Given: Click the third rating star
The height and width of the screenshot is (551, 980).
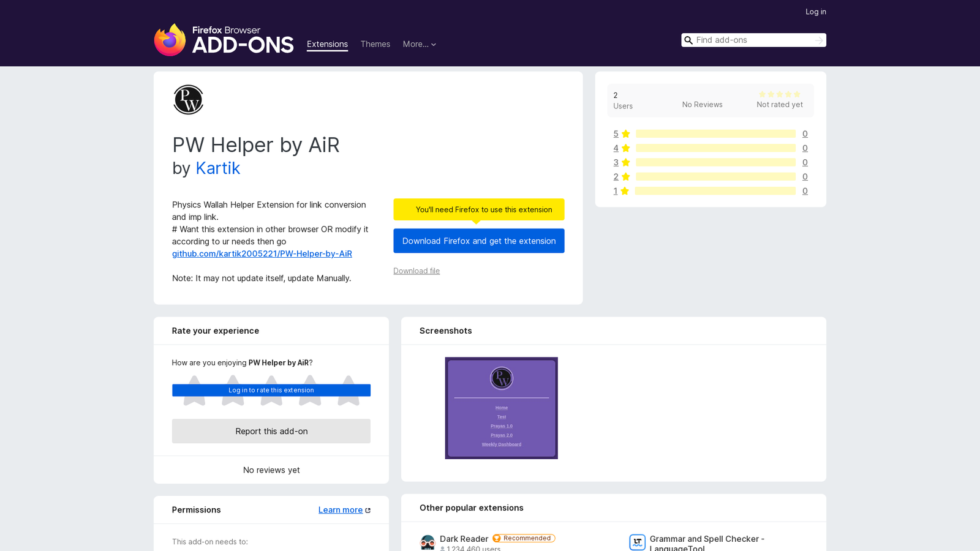Looking at the screenshot, I should (271, 391).
